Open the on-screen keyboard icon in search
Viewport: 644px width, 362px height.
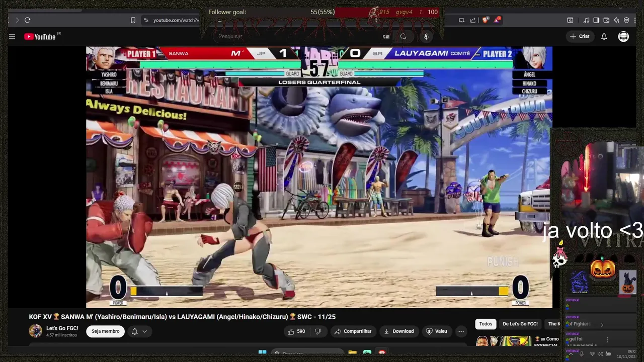pos(386,36)
